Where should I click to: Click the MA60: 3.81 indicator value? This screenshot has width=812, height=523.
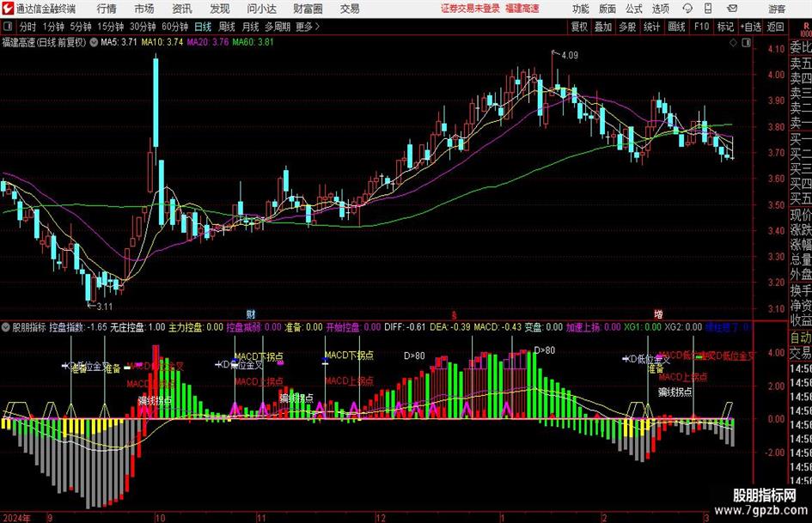click(253, 42)
